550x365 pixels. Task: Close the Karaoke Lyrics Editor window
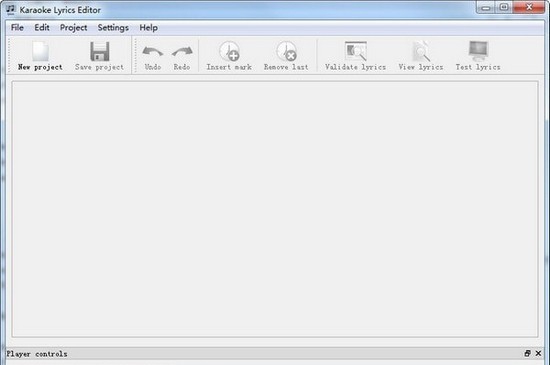click(529, 7)
